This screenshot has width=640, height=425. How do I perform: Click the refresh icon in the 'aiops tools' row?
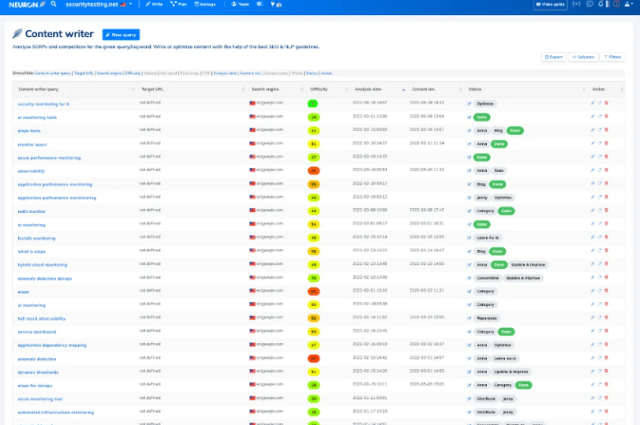click(598, 130)
